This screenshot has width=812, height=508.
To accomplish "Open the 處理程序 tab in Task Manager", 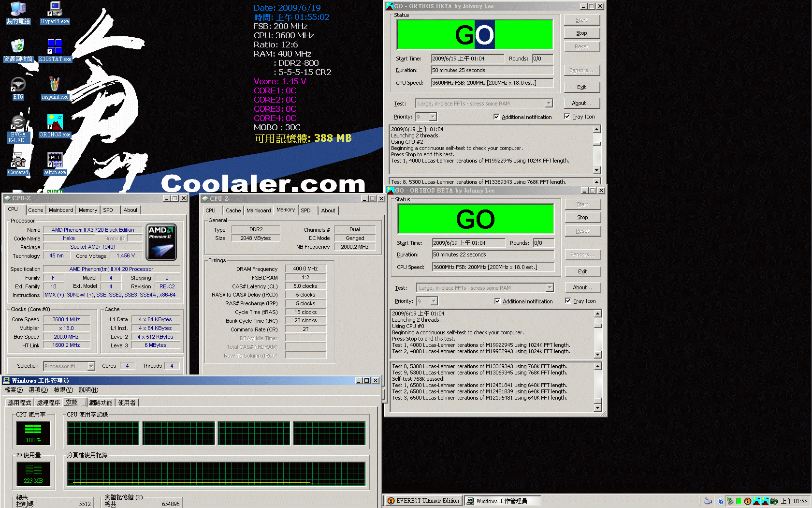I will [48, 403].
